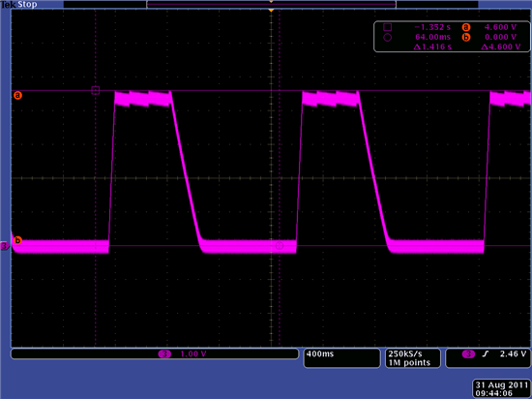Click the 1.00 V vertical scale readout
532x399 pixels.
pos(193,353)
